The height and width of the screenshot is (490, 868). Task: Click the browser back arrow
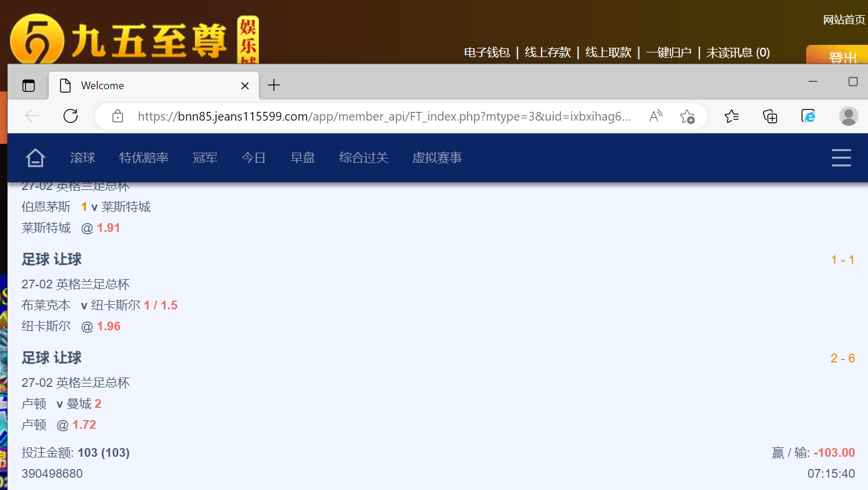click(32, 116)
